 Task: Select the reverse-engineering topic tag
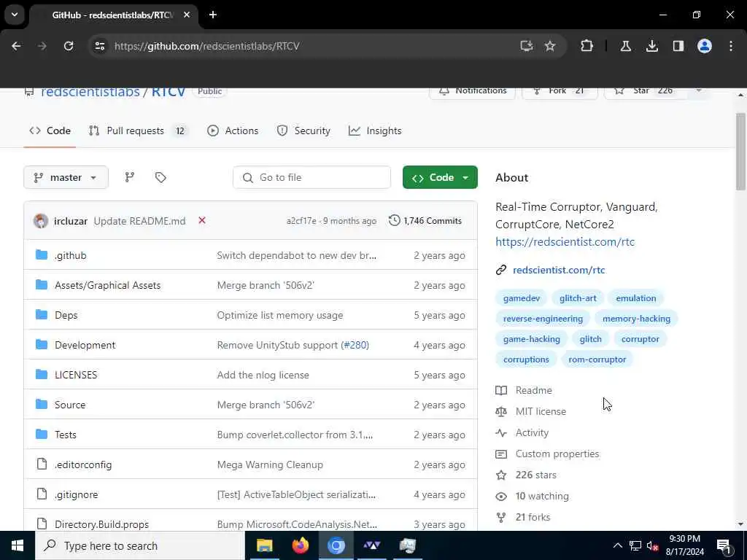click(543, 319)
